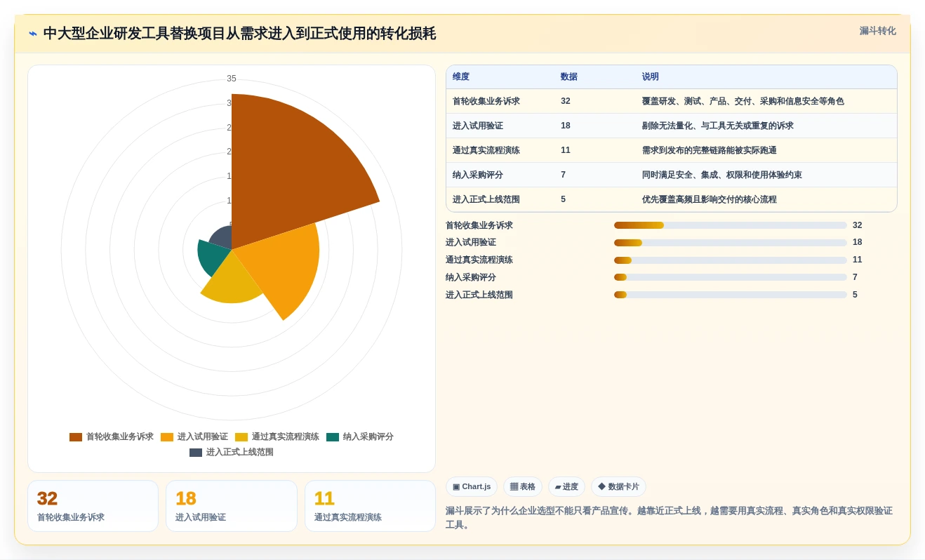The width and height of the screenshot is (925, 560).
Task: Click the Chart.js chip
Action: click(472, 487)
